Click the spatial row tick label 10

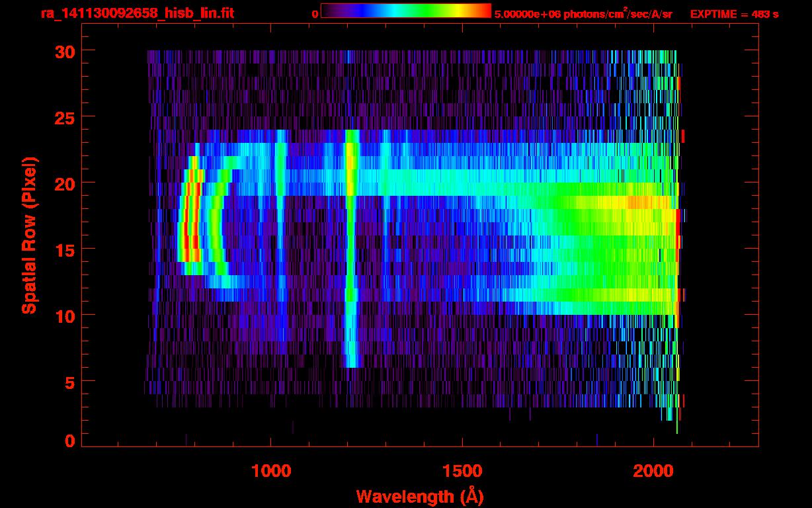[65, 316]
